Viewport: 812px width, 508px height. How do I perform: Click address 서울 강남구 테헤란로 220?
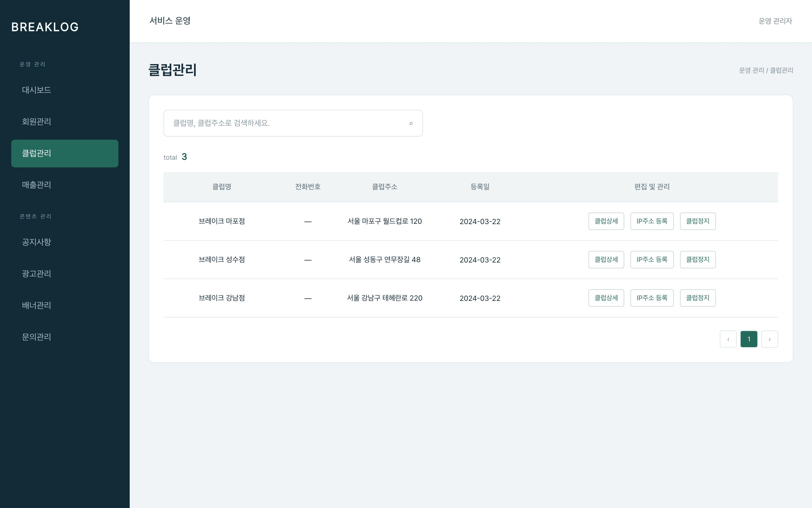coord(385,298)
